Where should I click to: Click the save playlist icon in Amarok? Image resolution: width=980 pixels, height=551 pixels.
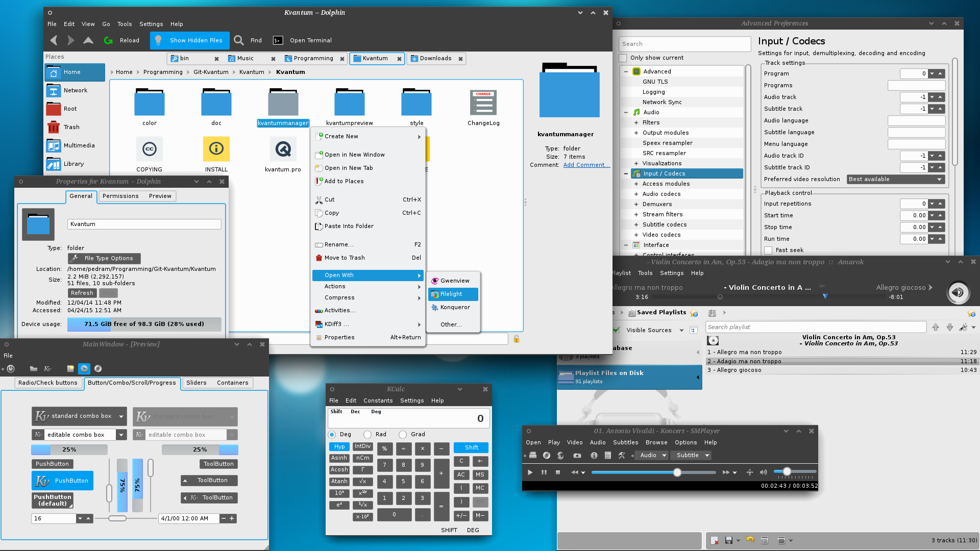click(x=729, y=540)
